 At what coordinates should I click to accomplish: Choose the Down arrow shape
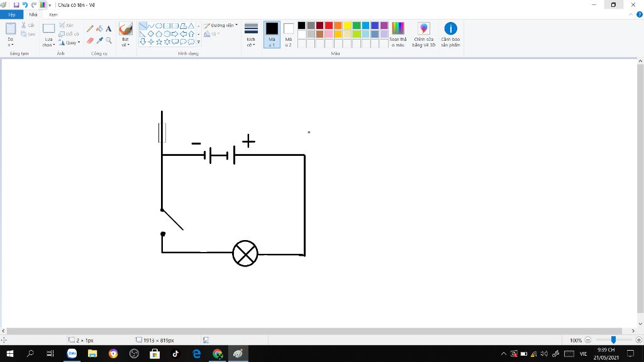tap(143, 41)
